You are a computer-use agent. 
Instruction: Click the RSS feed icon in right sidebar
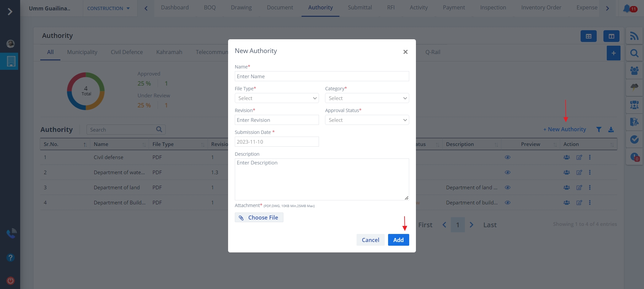pyautogui.click(x=634, y=36)
